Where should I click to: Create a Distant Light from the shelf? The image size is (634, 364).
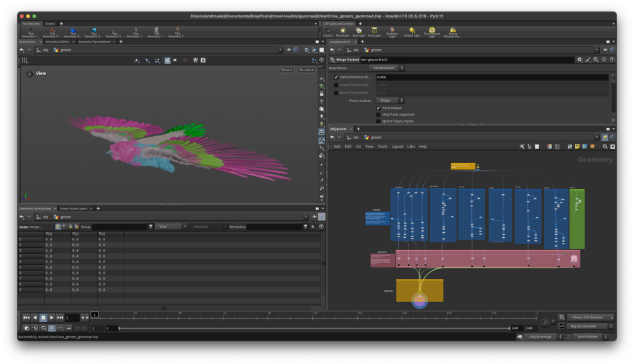pyautogui.click(x=412, y=31)
